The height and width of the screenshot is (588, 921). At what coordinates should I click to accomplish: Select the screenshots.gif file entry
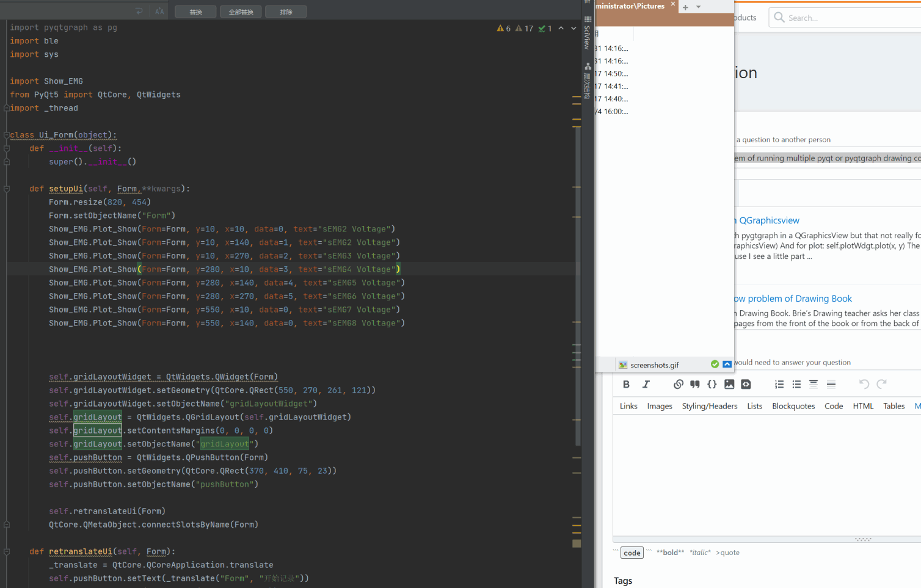(x=654, y=365)
